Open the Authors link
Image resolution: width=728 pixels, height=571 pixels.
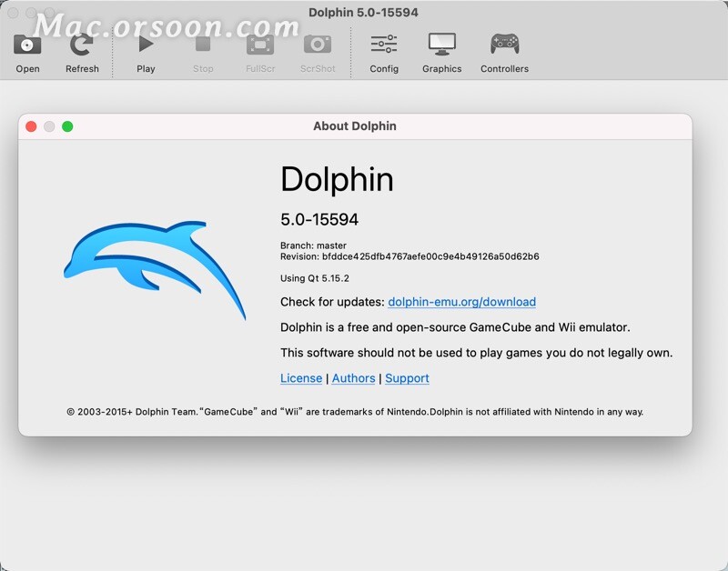[x=353, y=378]
